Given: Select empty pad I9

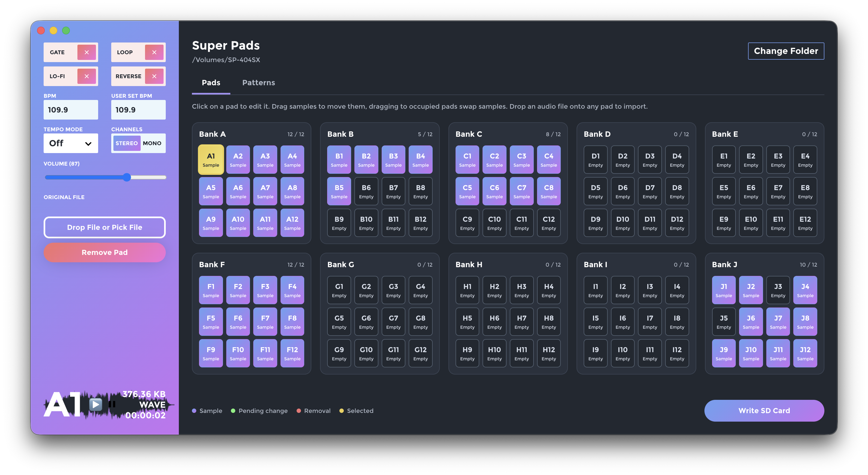Looking at the screenshot, I should (x=595, y=354).
